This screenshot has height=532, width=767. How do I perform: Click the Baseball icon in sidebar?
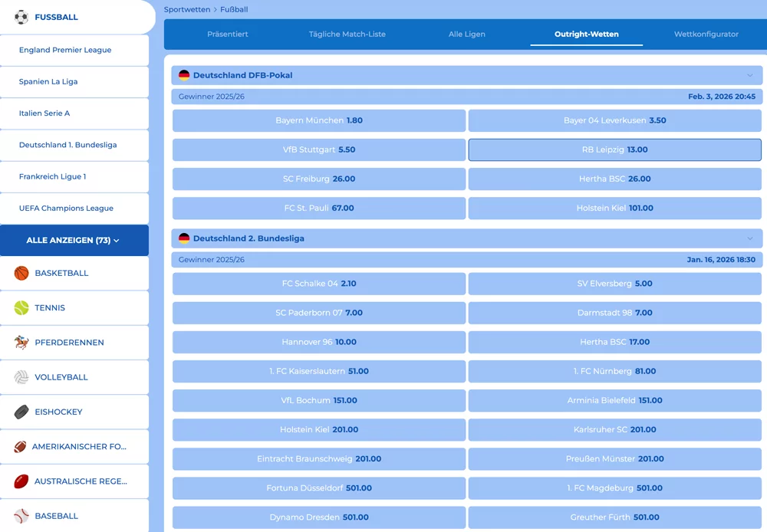tap(21, 516)
